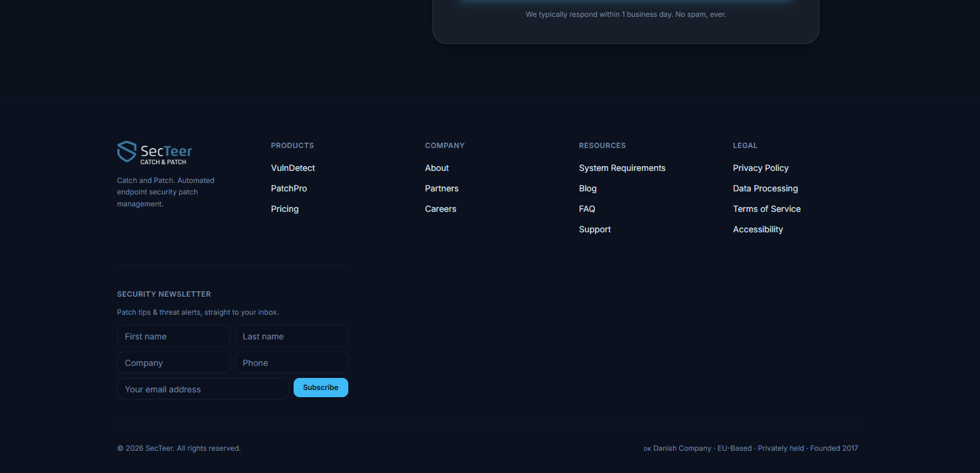Screen dimensions: 980x473
Task: Go to the Support page
Action: (595, 229)
